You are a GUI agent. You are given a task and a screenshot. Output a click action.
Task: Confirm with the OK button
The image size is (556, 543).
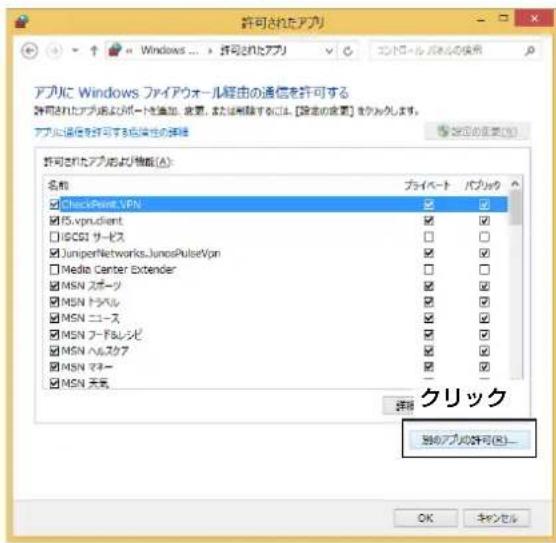tap(426, 518)
